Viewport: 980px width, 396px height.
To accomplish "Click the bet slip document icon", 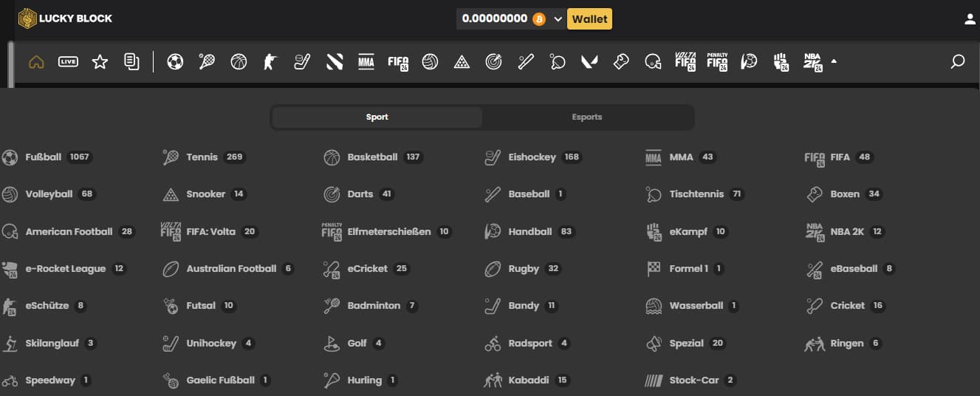I will [131, 62].
